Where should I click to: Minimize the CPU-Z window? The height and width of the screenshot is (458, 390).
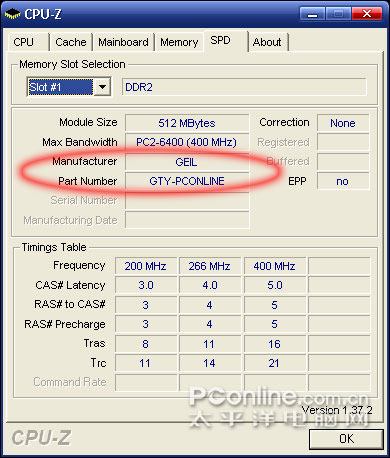point(312,14)
